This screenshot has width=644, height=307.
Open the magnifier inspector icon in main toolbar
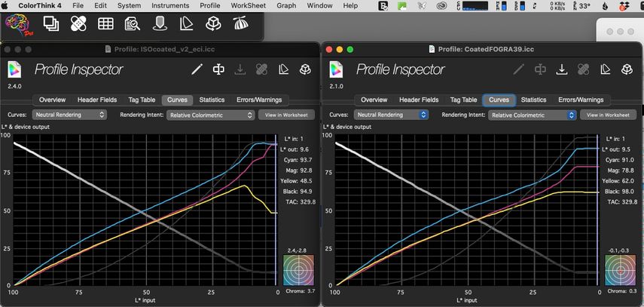tap(133, 24)
